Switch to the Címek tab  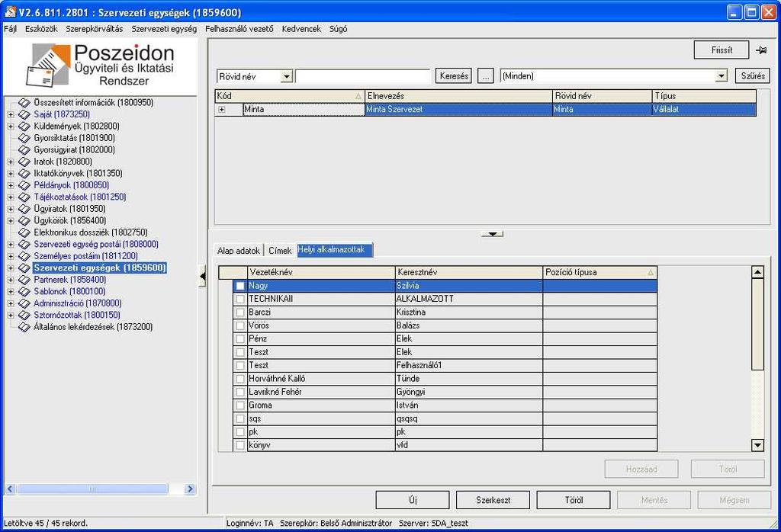pos(280,250)
